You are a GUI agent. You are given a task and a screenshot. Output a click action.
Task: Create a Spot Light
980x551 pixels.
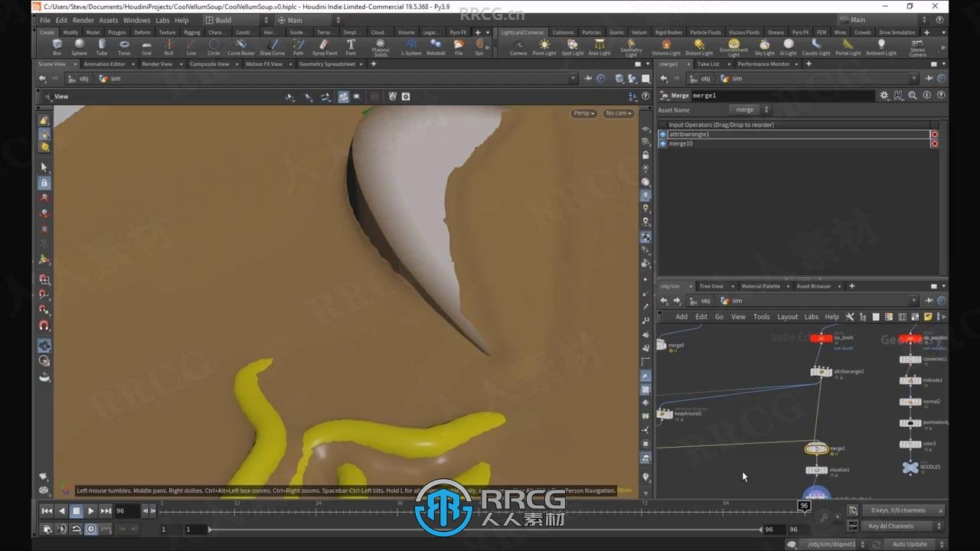click(x=573, y=47)
